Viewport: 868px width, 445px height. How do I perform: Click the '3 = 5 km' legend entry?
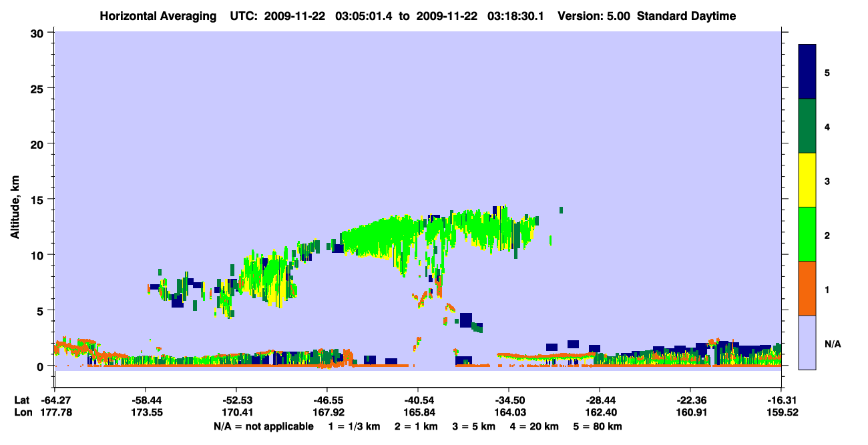pos(475,426)
